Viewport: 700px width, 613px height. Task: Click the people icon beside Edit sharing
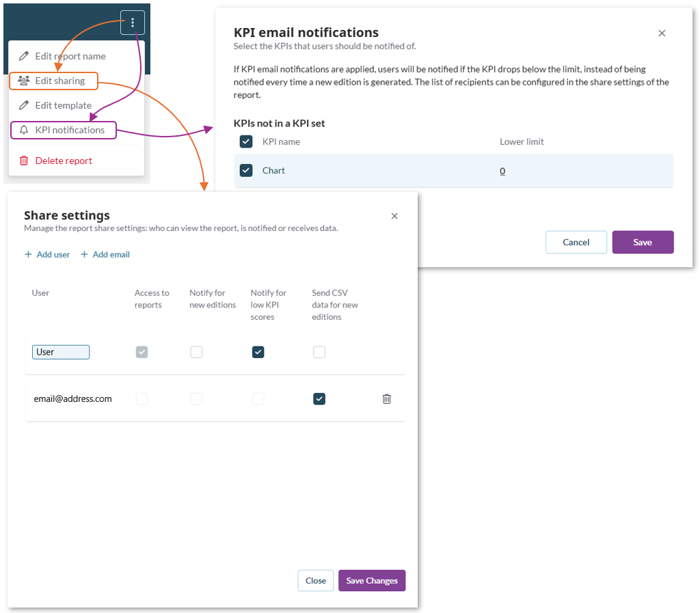point(24,81)
